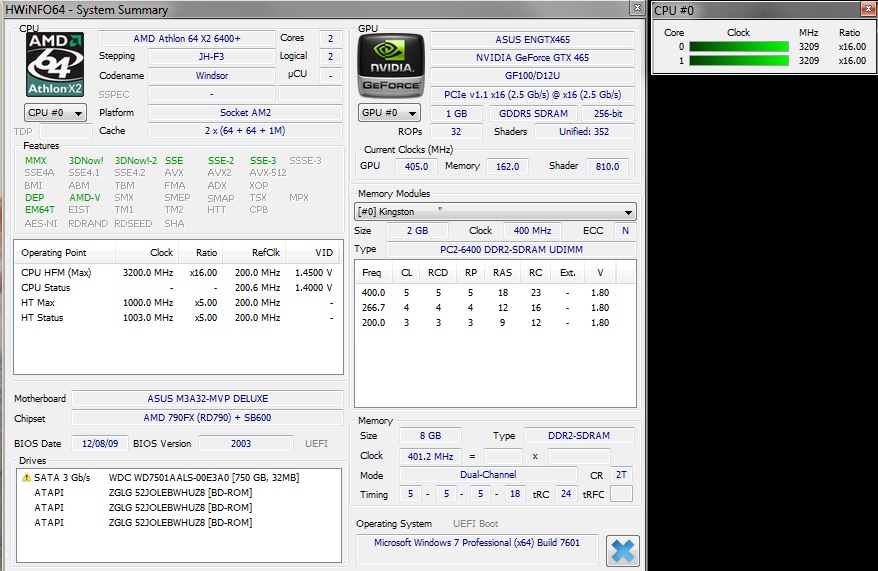Click the memory size 8 GB field
The width and height of the screenshot is (878, 571).
(x=430, y=436)
